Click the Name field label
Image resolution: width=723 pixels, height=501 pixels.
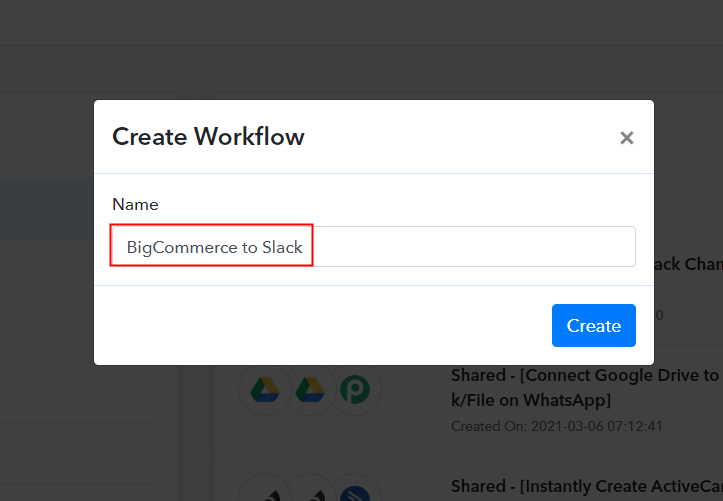135,204
